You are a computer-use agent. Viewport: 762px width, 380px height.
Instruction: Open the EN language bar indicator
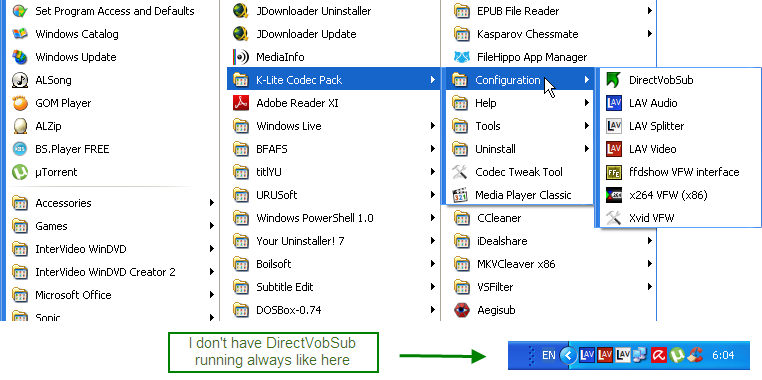[x=549, y=355]
